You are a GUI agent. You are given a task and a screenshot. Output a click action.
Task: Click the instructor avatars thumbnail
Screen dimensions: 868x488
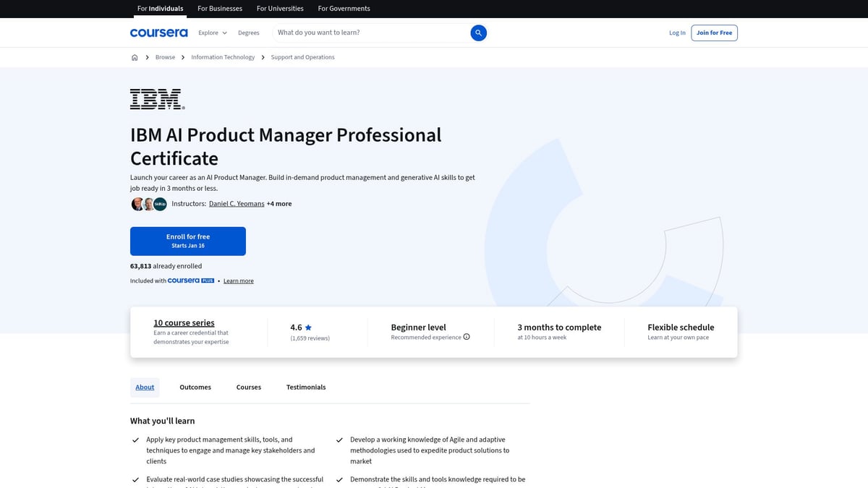[149, 204]
